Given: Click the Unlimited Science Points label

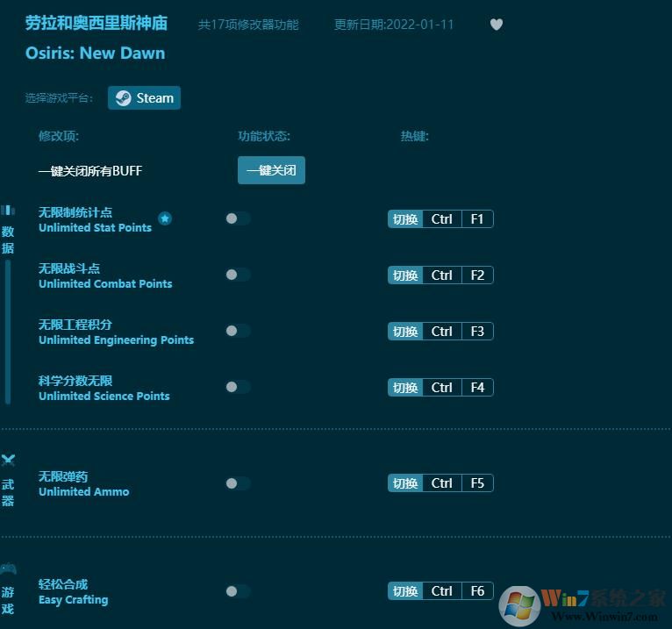Looking at the screenshot, I should pyautogui.click(x=104, y=396).
